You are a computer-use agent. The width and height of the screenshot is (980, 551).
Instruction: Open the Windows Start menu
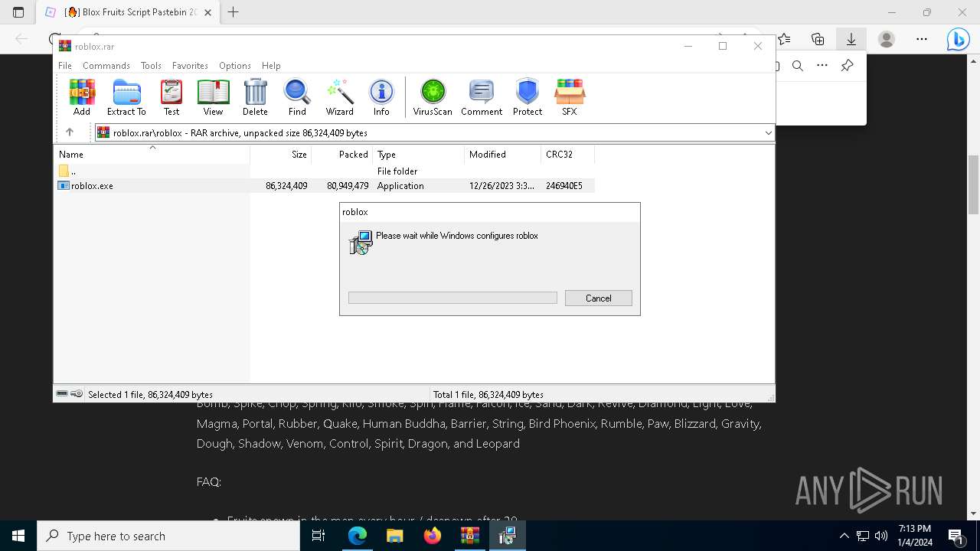coord(18,536)
